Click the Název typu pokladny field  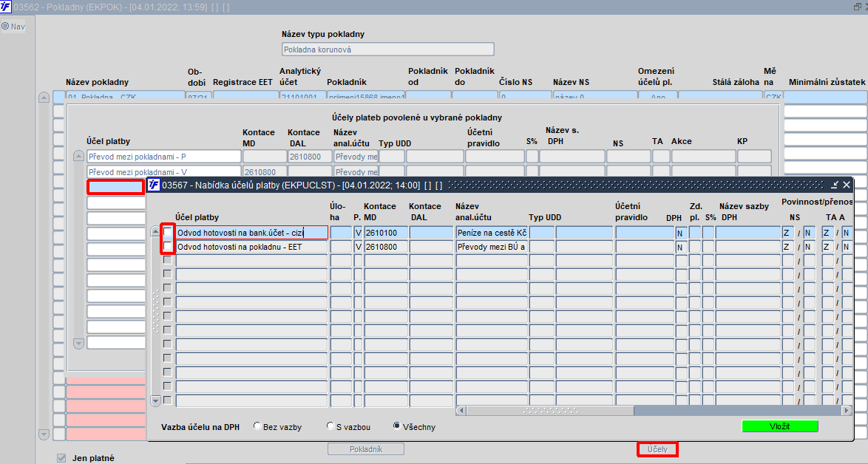click(387, 50)
